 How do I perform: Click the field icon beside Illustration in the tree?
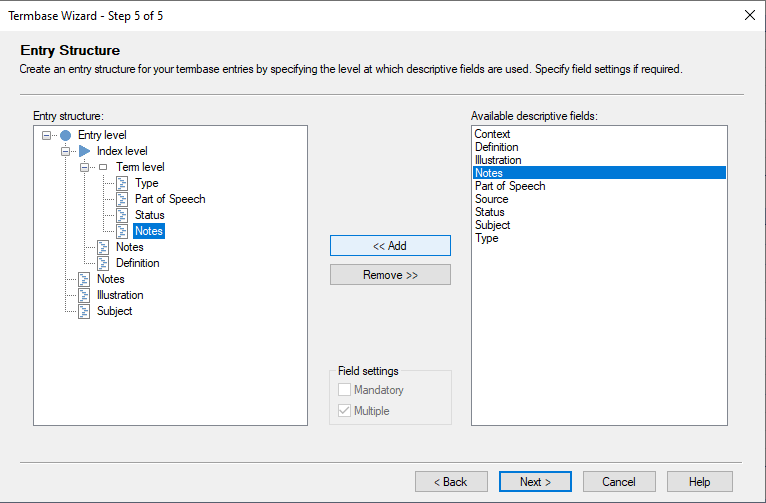(84, 295)
